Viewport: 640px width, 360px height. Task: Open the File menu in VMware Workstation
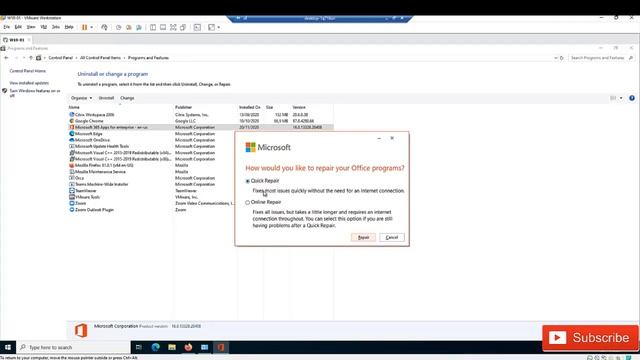pyautogui.click(x=7, y=27)
